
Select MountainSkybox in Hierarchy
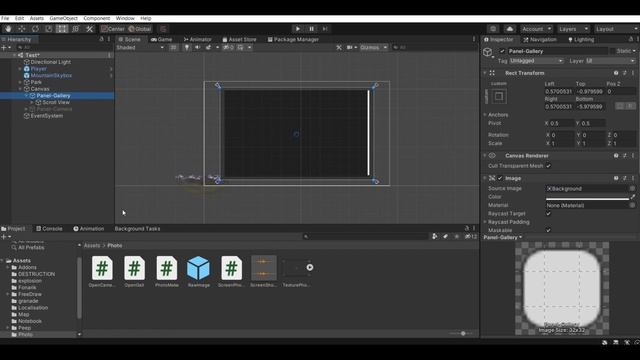[51, 76]
